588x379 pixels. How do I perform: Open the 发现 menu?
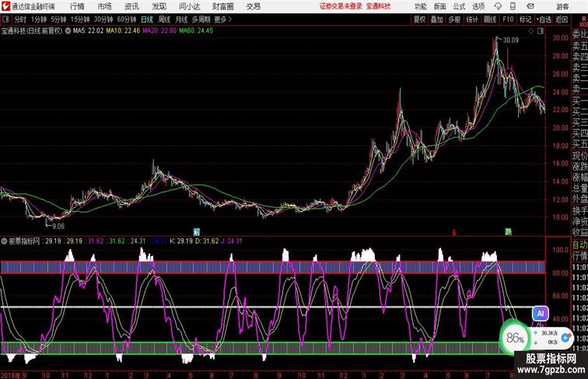tap(159, 6)
